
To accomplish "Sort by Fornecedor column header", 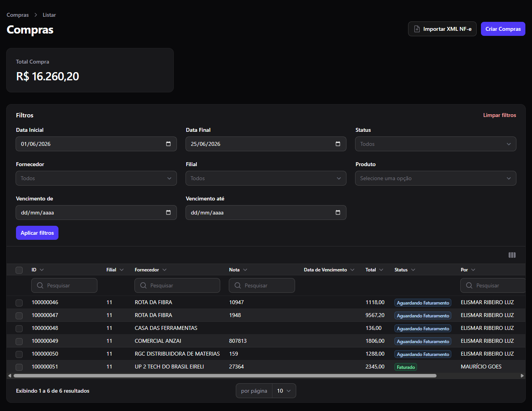I will coord(150,270).
